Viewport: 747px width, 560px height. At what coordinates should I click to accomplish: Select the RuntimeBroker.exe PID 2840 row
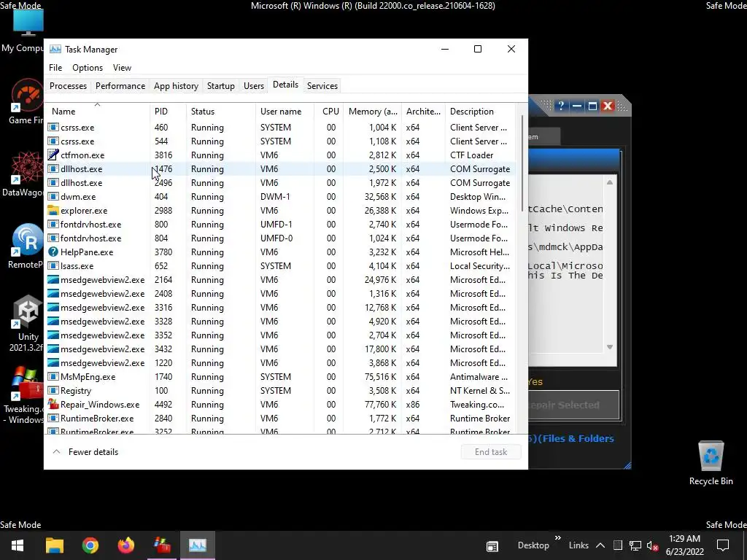(280, 418)
